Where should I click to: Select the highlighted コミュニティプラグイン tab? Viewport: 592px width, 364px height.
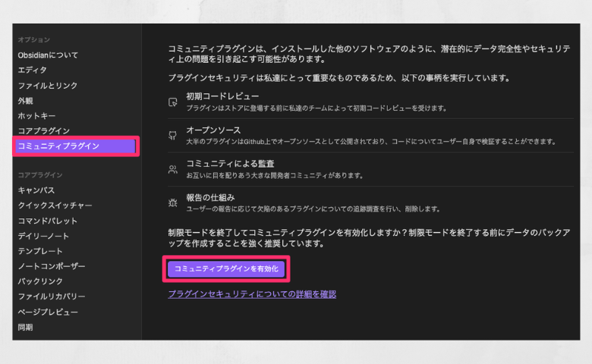tap(75, 146)
